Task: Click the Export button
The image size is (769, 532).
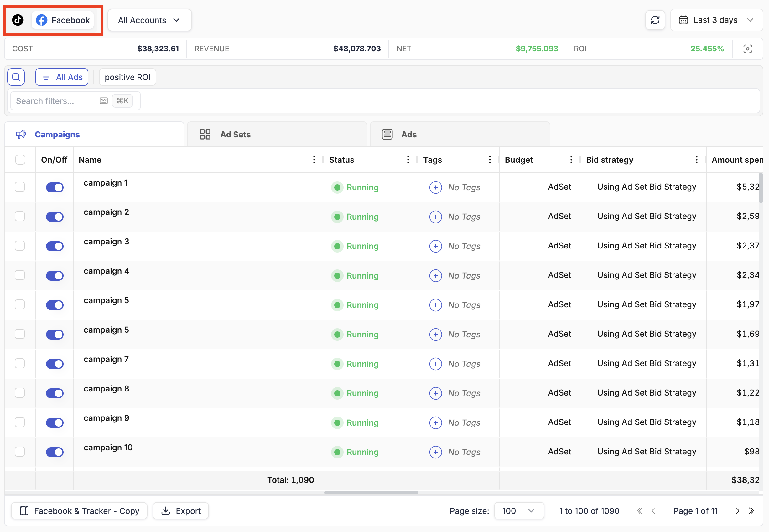Action: 181,511
